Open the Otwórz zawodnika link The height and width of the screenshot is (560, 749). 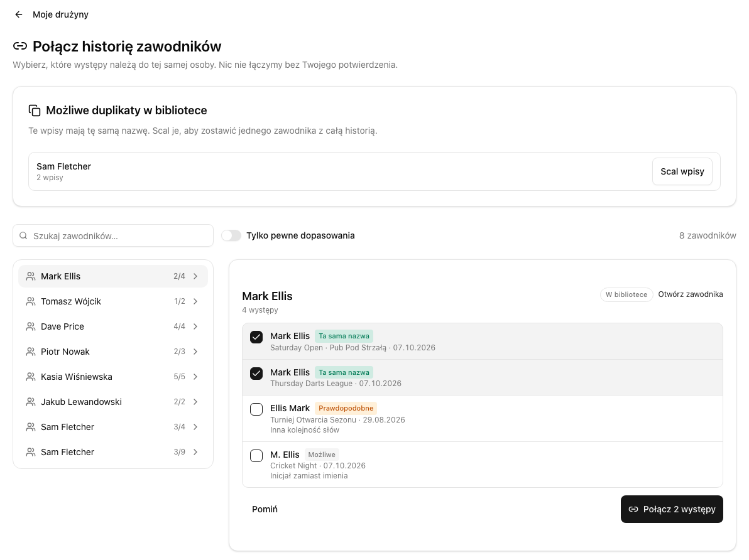[690, 294]
